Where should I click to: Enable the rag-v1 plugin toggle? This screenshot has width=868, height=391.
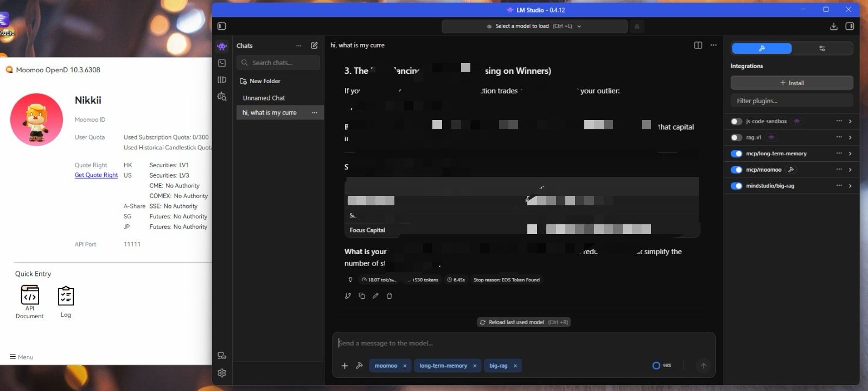(736, 137)
